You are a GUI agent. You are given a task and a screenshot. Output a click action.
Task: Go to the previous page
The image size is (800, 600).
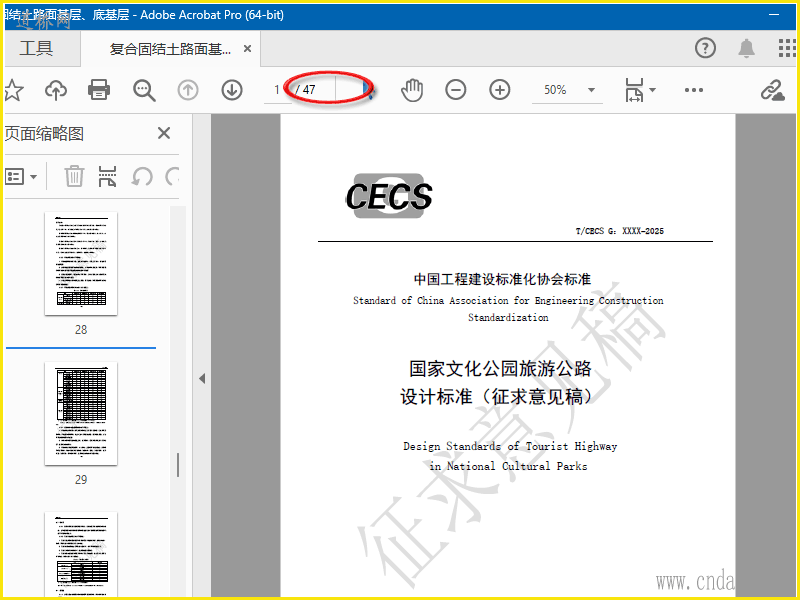pos(188,90)
